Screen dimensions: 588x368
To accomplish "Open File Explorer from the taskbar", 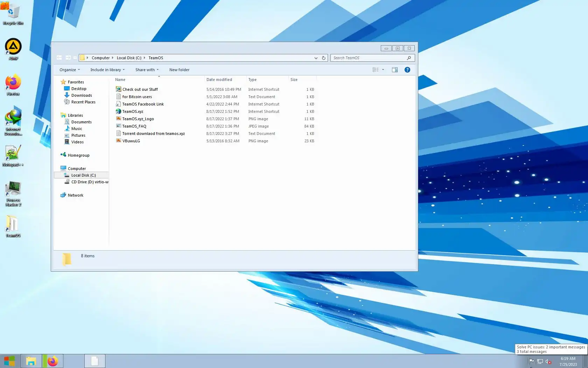I will [31, 361].
